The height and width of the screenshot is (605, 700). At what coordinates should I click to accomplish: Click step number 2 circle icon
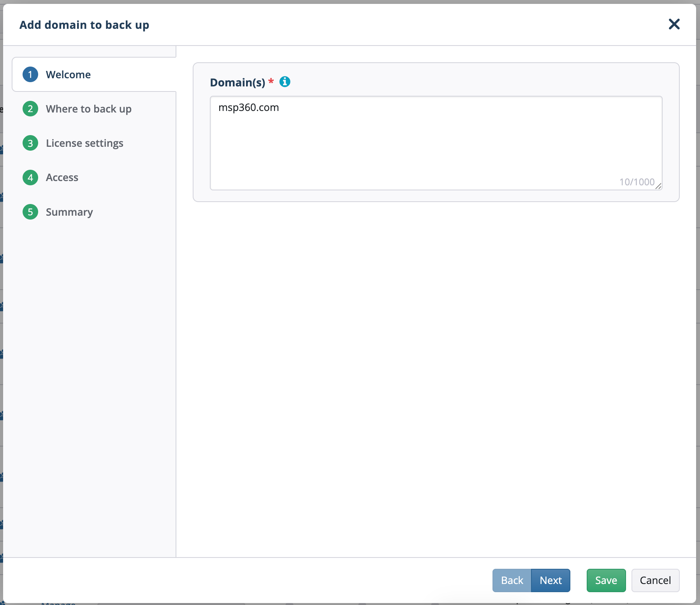30,109
